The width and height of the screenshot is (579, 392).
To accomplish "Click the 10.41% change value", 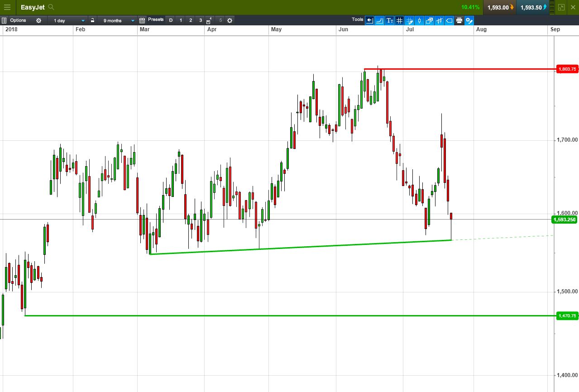I will [x=470, y=7].
